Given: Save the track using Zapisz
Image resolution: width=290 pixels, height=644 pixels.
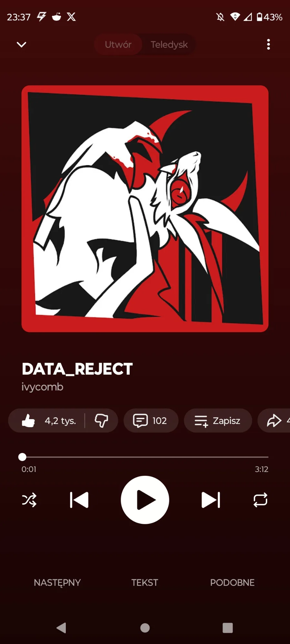Looking at the screenshot, I should click(218, 421).
